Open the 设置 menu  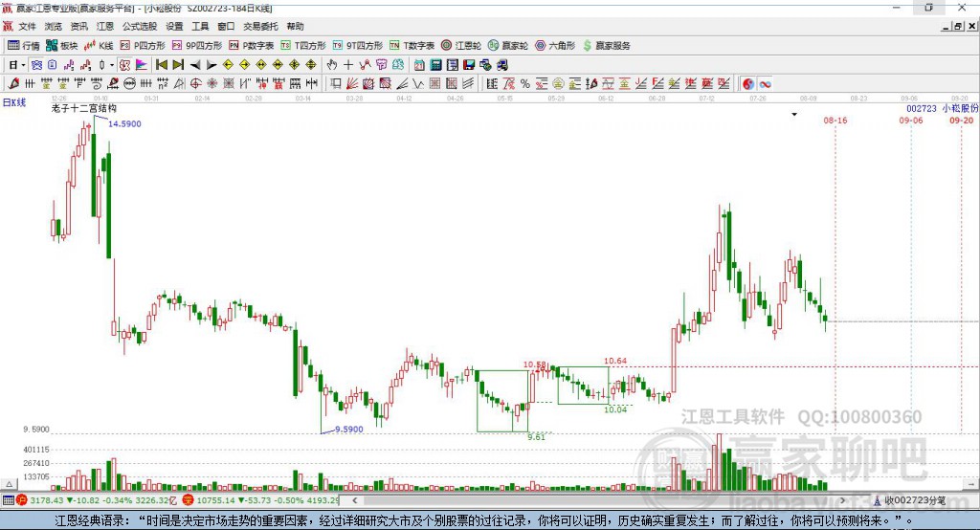tap(174, 26)
